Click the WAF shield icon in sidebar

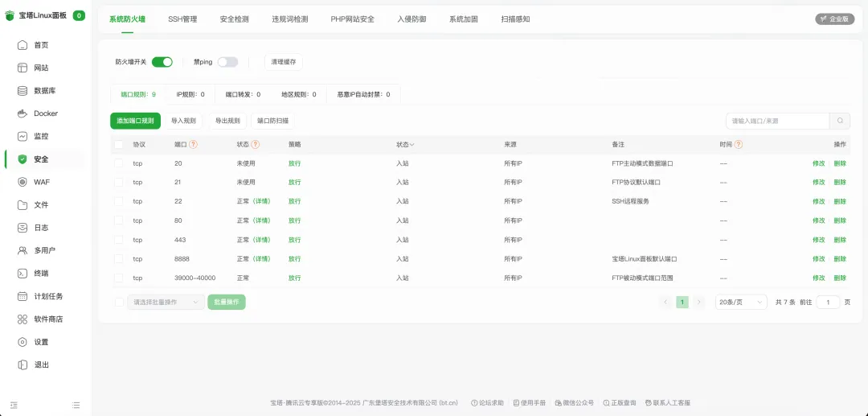(x=23, y=182)
